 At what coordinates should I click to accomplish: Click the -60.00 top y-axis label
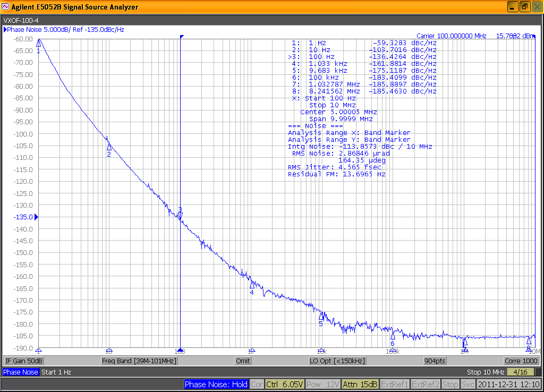pyautogui.click(x=23, y=39)
